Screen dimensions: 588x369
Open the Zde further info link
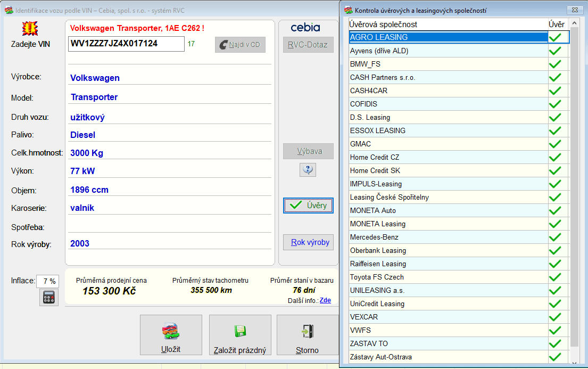325,300
